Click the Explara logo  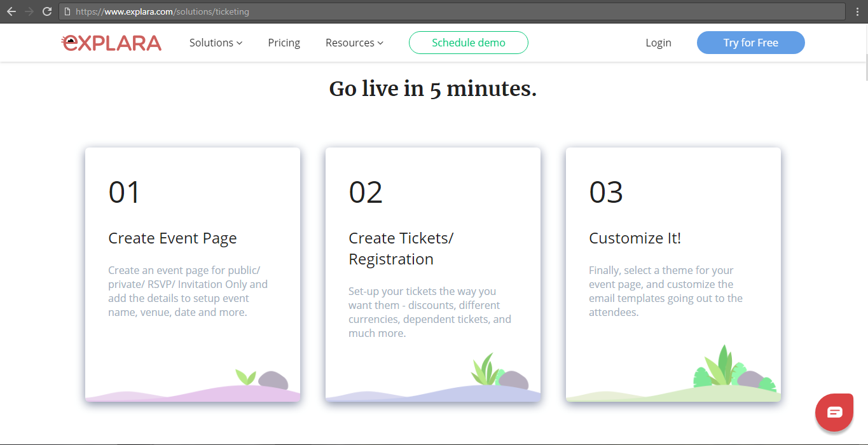111,43
